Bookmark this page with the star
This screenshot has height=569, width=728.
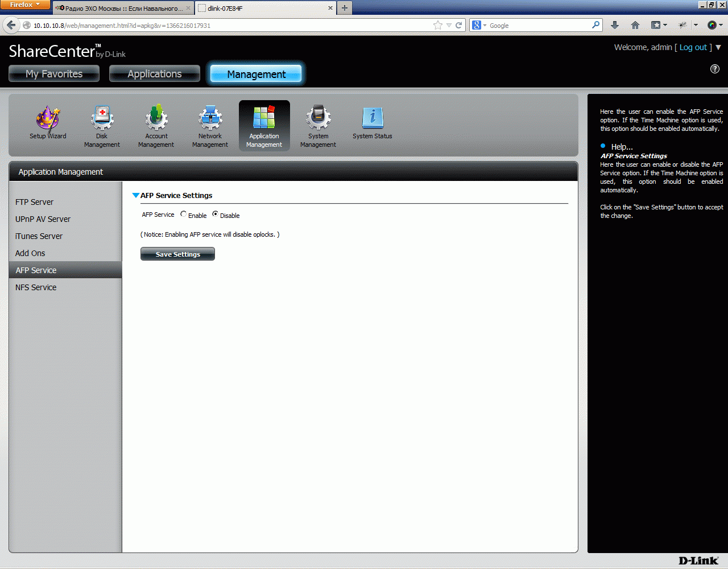pos(437,25)
